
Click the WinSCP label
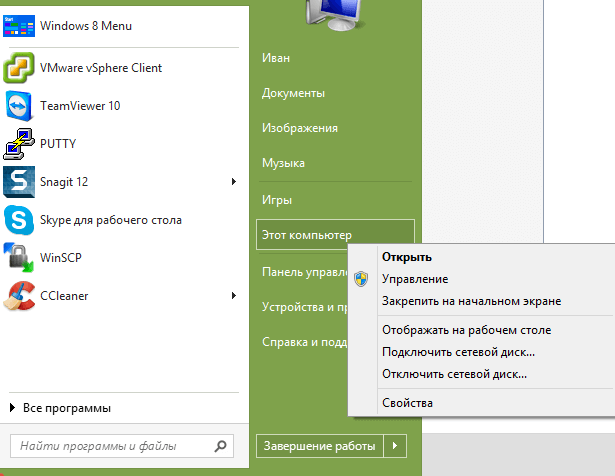[x=61, y=258]
